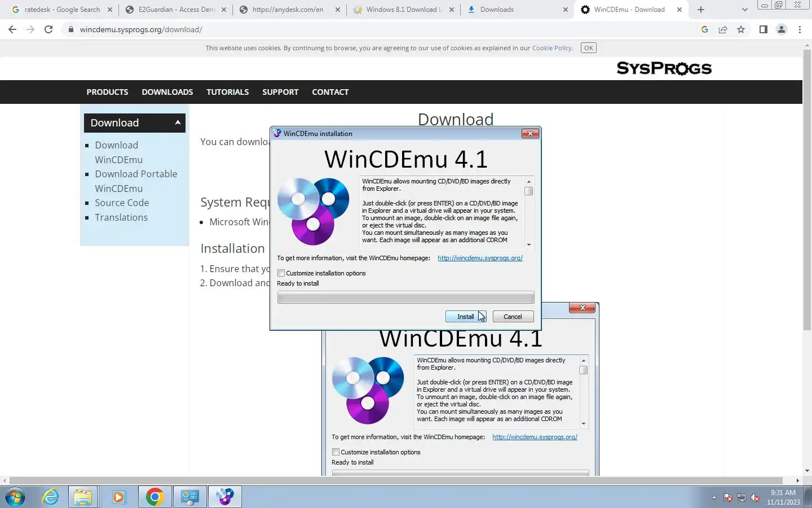Open Download Portable WinCDEmu sidebar link
The width and height of the screenshot is (812, 508).
(x=136, y=181)
